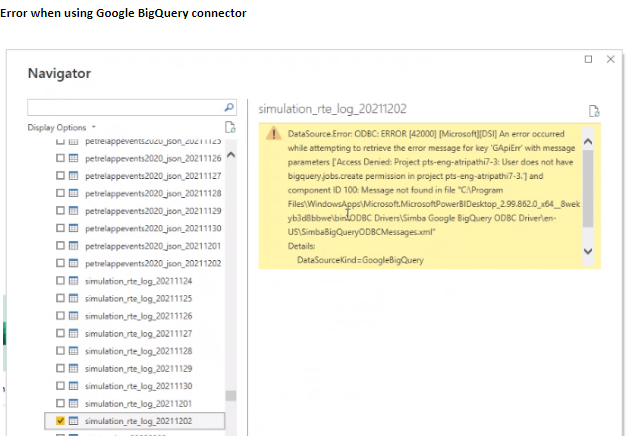Click the table icon for petrelappevents2020_json_20211202
This screenshot has height=436, width=635.
[73, 263]
